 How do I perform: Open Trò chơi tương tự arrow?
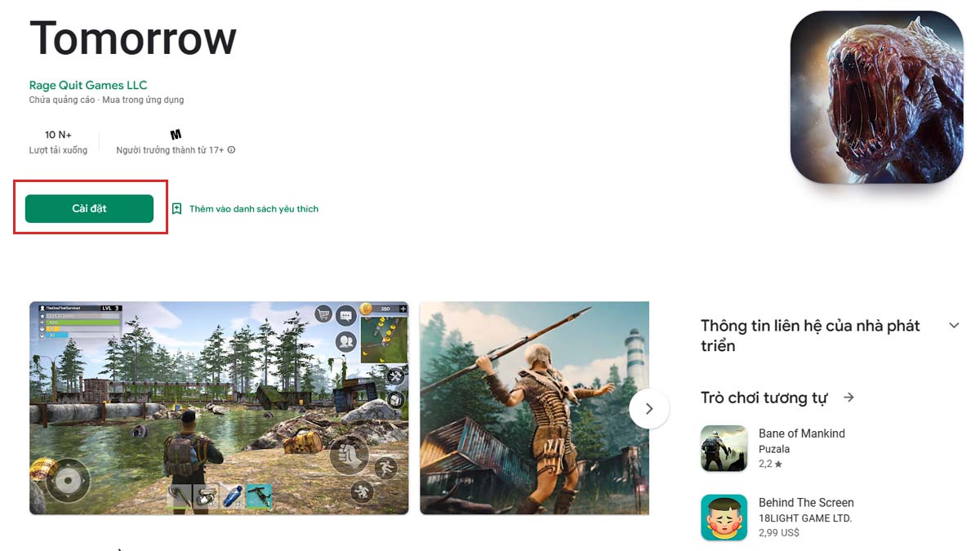[849, 398]
